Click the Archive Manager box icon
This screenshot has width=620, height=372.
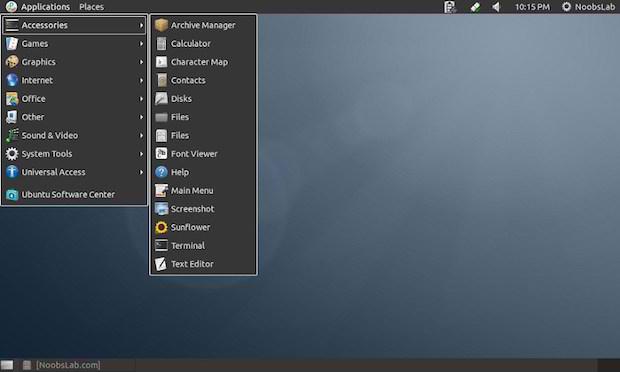point(161,25)
